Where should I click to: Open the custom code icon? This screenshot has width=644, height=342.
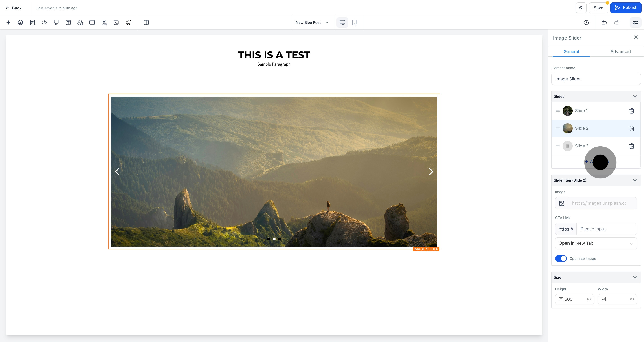pyautogui.click(x=44, y=22)
